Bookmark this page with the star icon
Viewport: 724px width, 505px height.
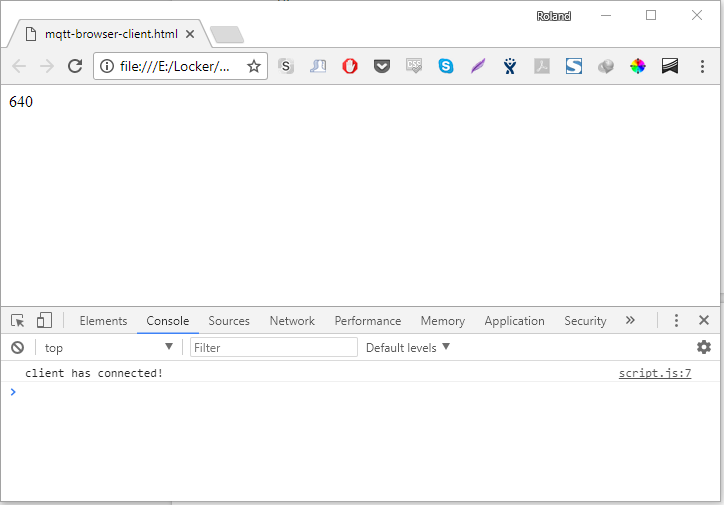(x=254, y=67)
